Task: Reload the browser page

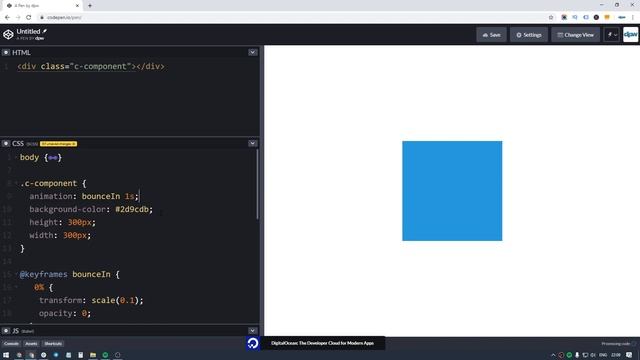Action: (29, 17)
